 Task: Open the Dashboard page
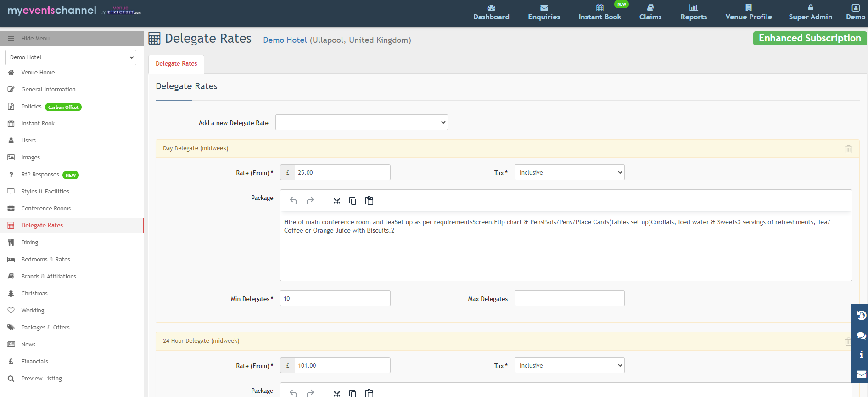pyautogui.click(x=491, y=12)
